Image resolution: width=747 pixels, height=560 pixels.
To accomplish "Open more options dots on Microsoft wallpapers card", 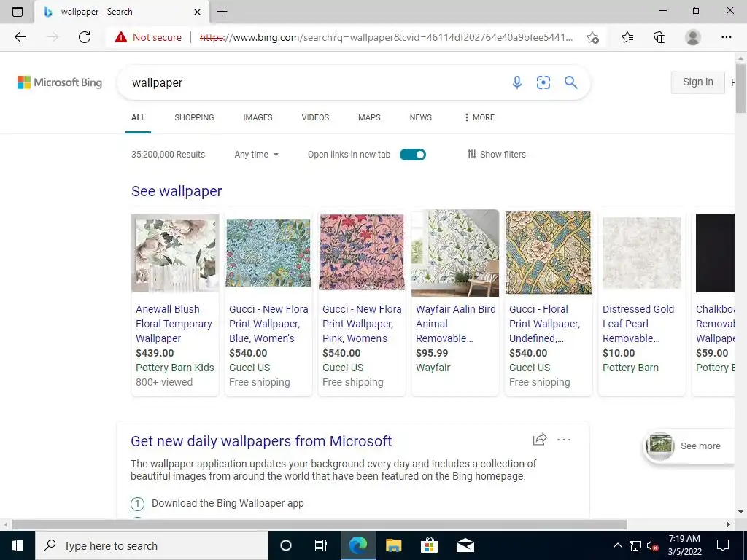I will click(564, 440).
